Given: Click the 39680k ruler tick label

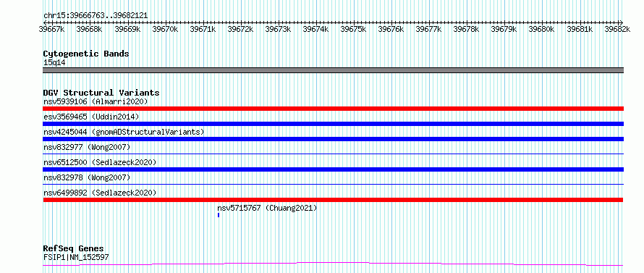Looking at the screenshot, I should 541,29.
